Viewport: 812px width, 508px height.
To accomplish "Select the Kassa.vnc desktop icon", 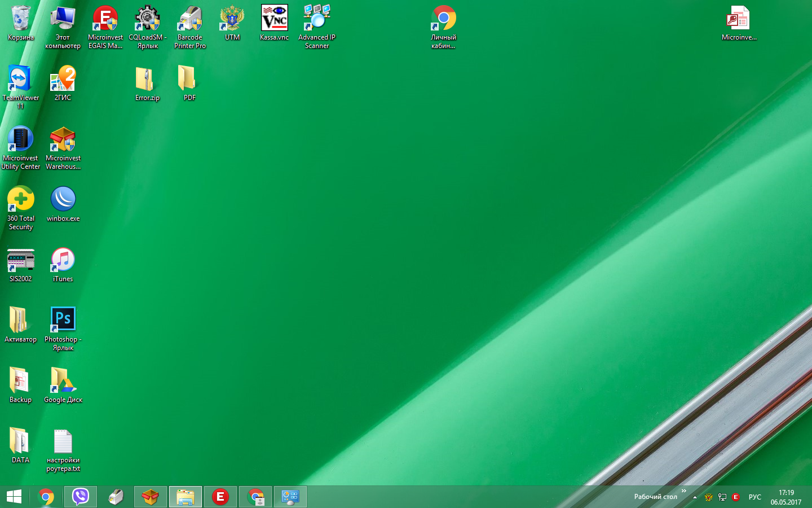I will click(x=274, y=20).
